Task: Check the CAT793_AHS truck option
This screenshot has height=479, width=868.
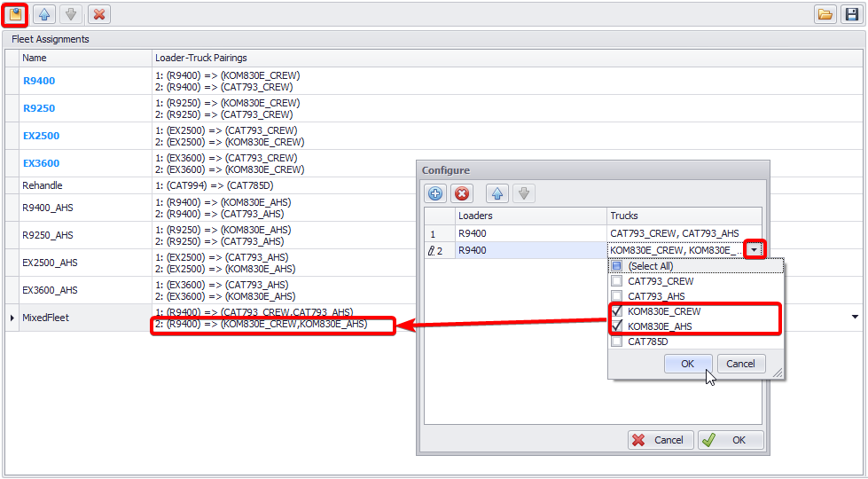Action: coord(617,296)
